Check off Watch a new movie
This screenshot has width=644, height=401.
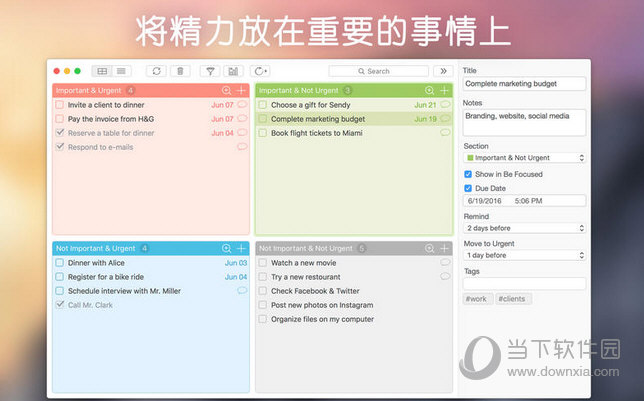tap(262, 263)
